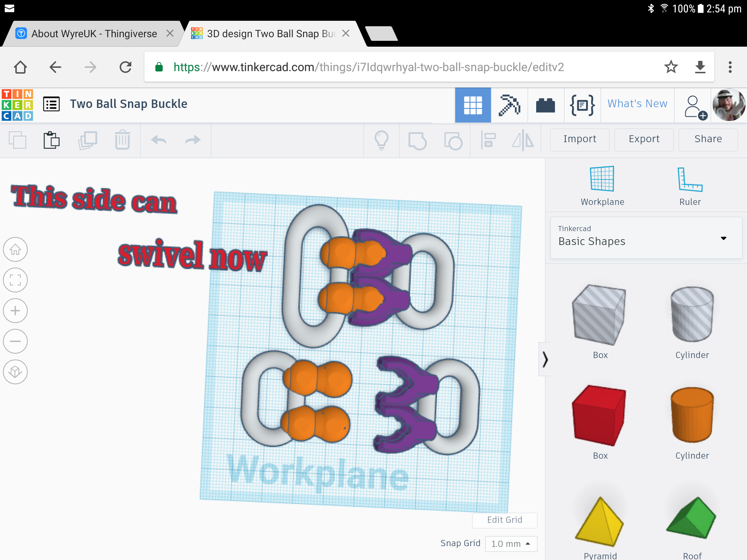The height and width of the screenshot is (560, 747).
Task: Go to home view
Action: pyautogui.click(x=15, y=249)
